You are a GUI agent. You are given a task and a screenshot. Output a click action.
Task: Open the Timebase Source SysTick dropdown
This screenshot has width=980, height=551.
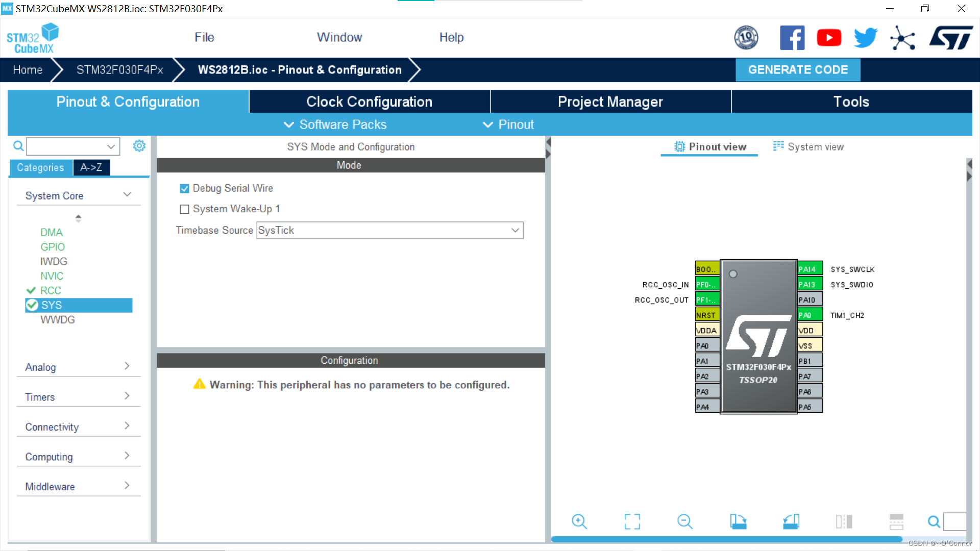click(390, 231)
